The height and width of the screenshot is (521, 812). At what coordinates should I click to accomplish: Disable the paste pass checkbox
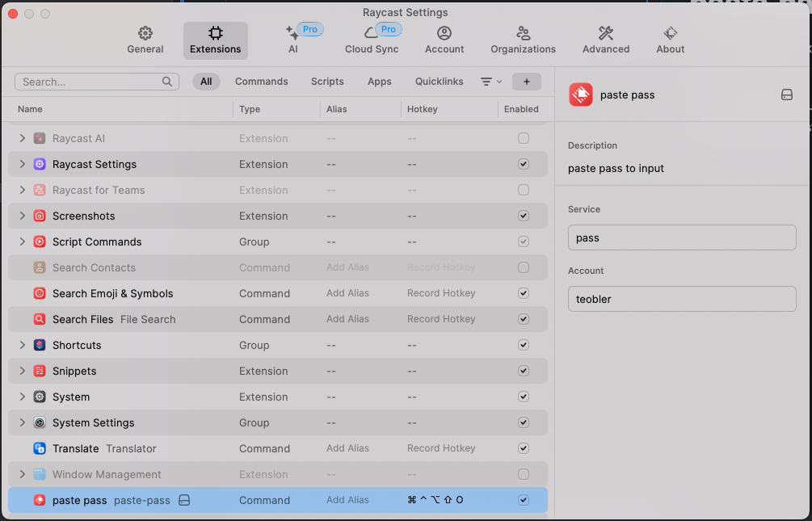click(524, 500)
